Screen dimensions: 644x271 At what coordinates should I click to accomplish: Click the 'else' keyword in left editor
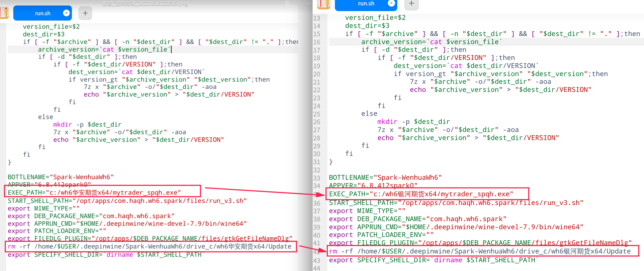[46, 117]
